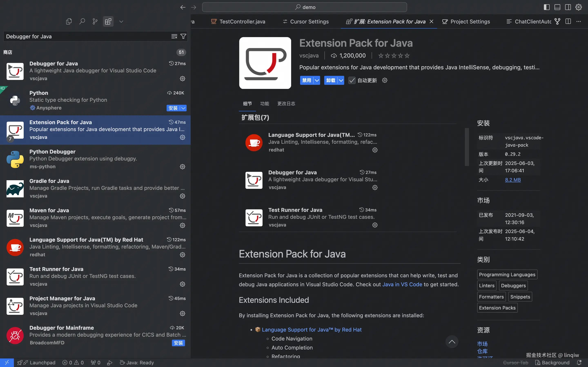The height and width of the screenshot is (367, 588).
Task: Open the Search magnifier view
Action: [x=82, y=21]
